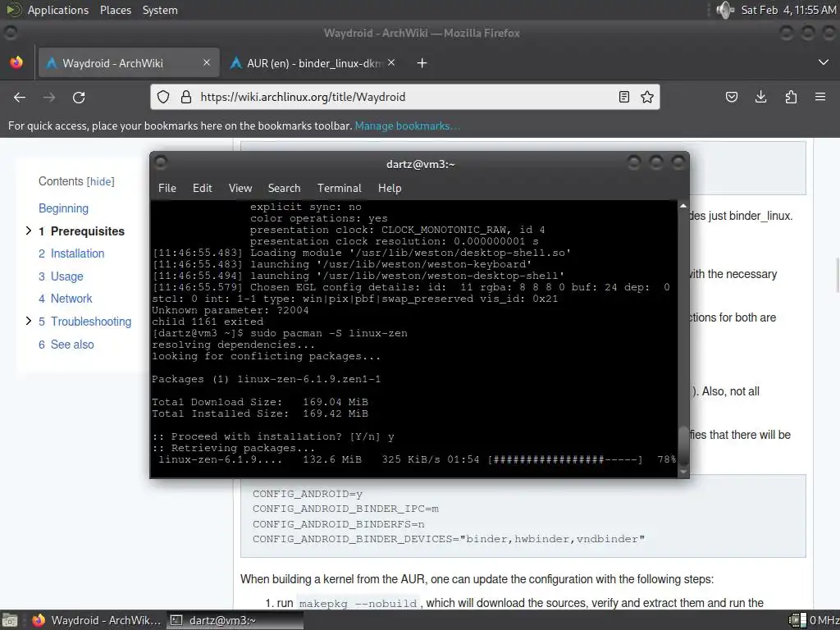Reload the Waydroid wiki page
Viewport: 840px width, 630px height.
79,97
